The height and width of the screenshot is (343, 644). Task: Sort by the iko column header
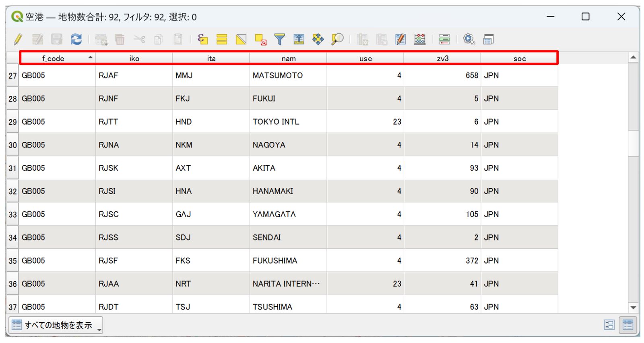click(134, 58)
